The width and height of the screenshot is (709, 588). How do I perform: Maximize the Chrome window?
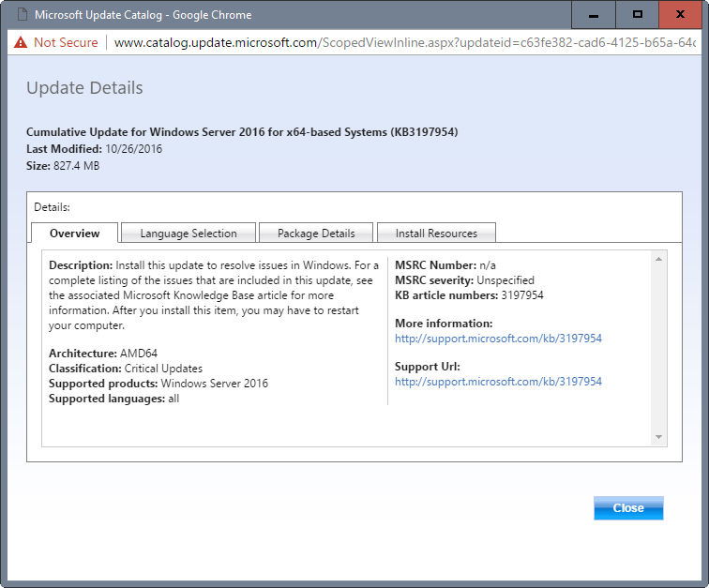(638, 15)
